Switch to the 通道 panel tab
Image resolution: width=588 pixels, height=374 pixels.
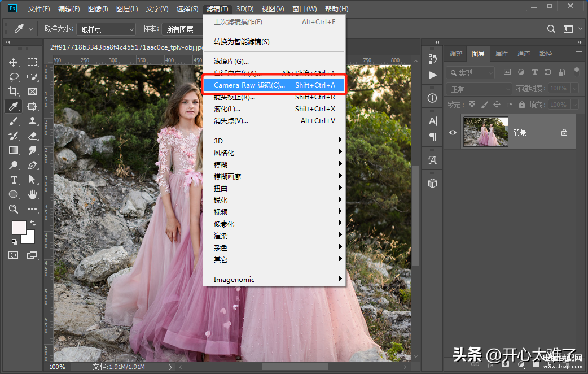click(524, 54)
